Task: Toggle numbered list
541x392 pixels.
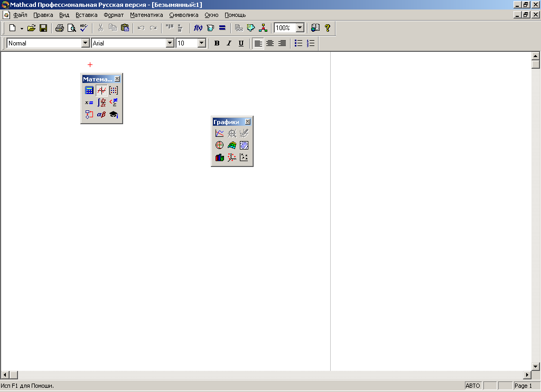Action: [311, 43]
